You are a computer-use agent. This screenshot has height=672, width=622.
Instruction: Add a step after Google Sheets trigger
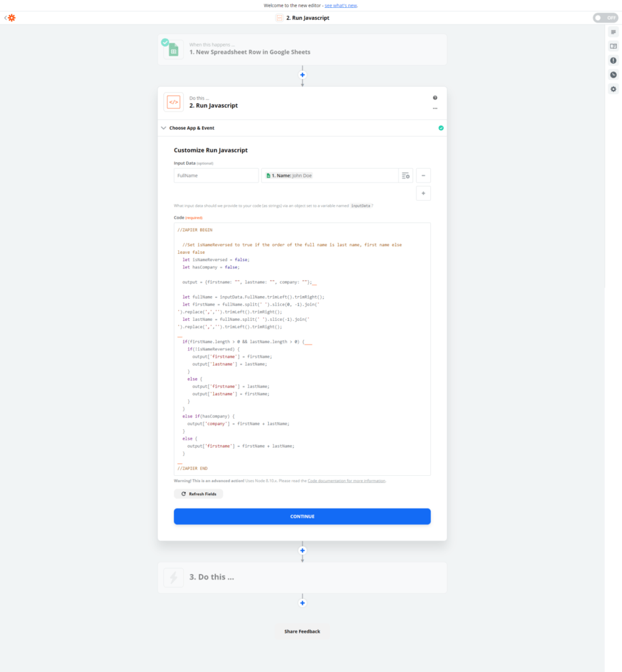point(302,75)
